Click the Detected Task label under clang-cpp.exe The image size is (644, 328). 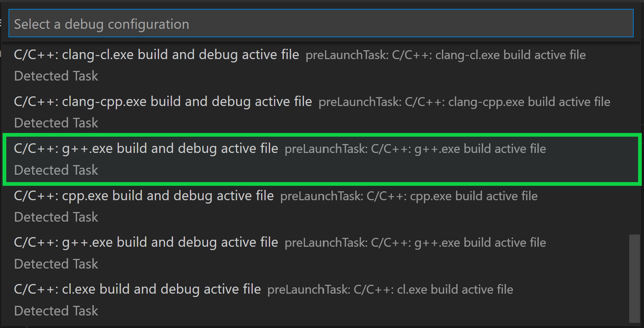pyautogui.click(x=56, y=123)
